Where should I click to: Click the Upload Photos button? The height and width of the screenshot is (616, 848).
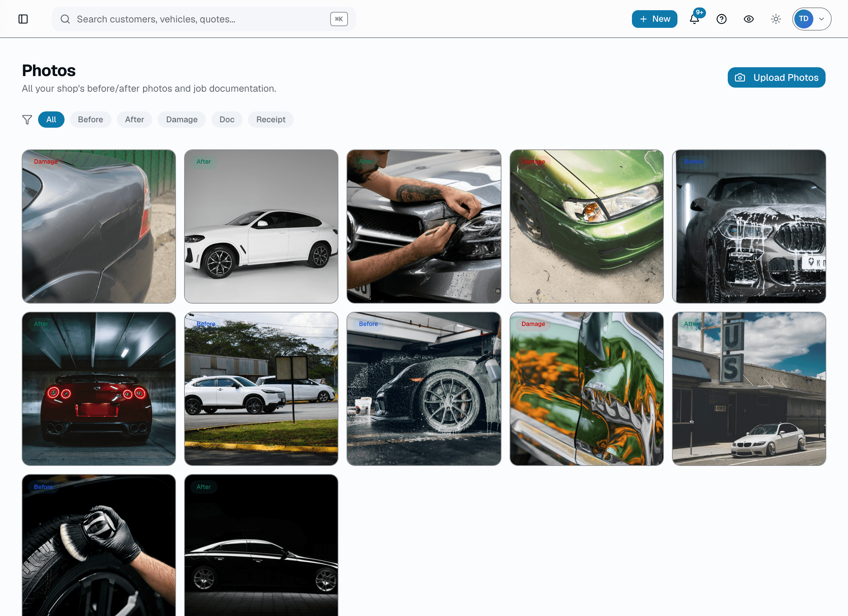click(776, 77)
